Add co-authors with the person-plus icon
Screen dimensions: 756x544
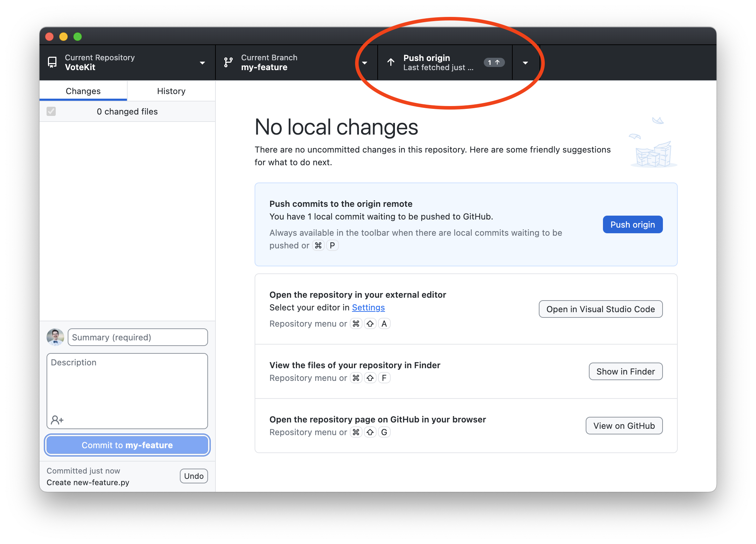point(57,420)
